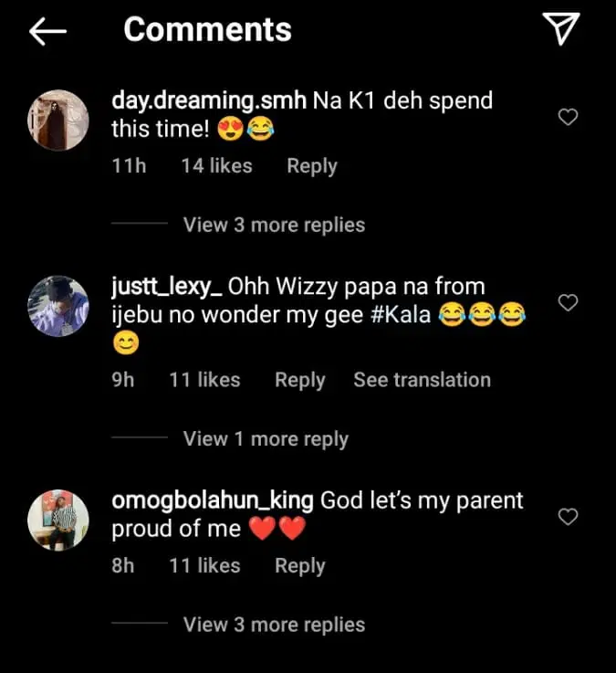Reply to omogbolahun_king's comment
This screenshot has width=616, height=673.
click(x=300, y=566)
